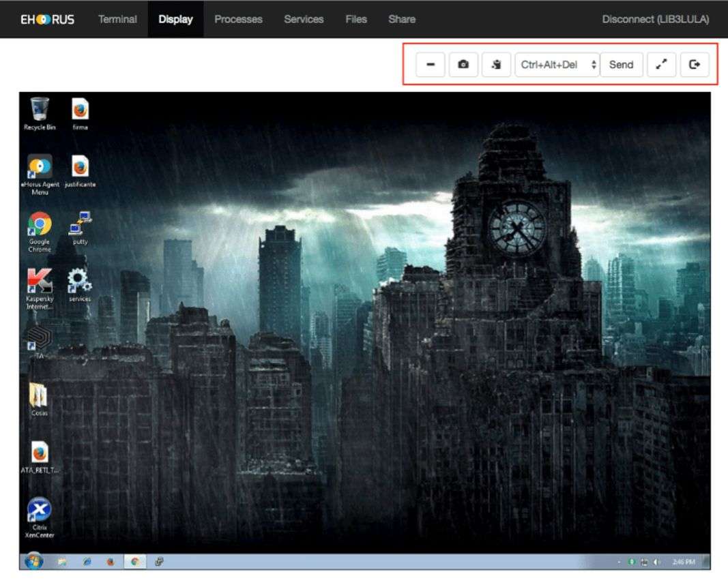Click the minus button in display toolbar
Screen dimensions: 728x587
(431, 65)
